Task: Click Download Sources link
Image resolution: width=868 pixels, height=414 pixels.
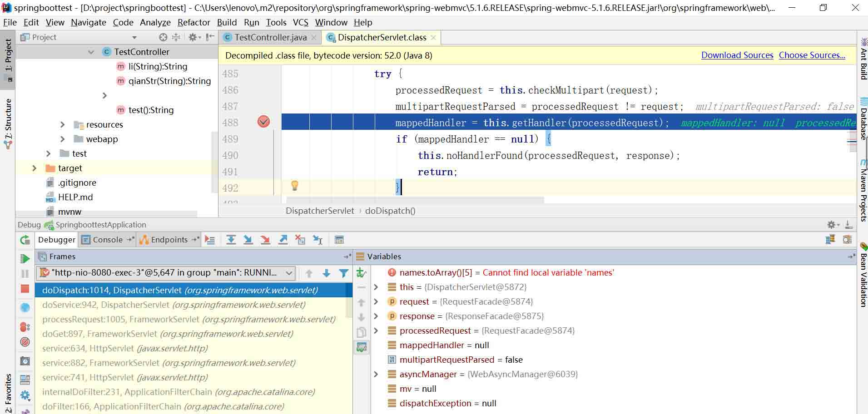Action: click(x=737, y=55)
